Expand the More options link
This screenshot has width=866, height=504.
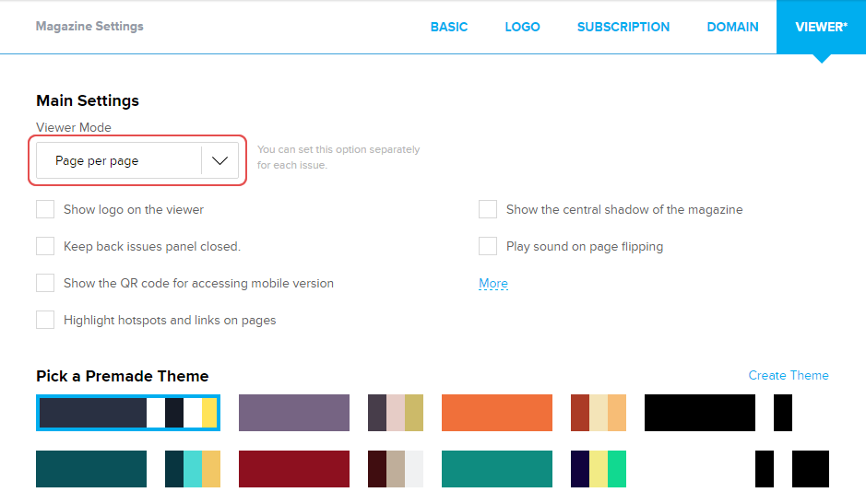tap(492, 283)
